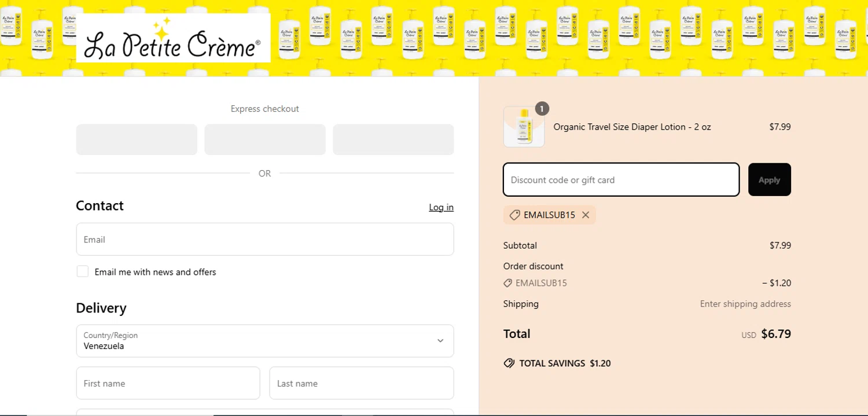Screen dimensions: 868x416
Task: Click the Enter shipping address text
Action: tap(745, 304)
